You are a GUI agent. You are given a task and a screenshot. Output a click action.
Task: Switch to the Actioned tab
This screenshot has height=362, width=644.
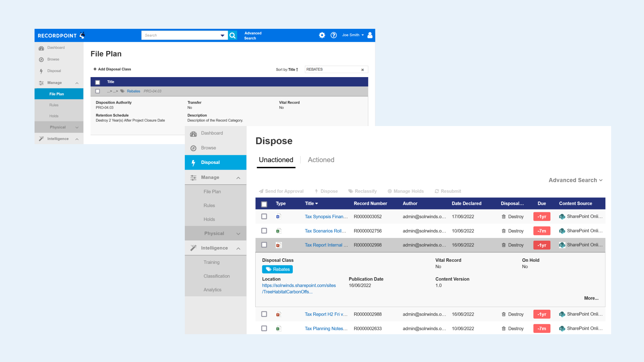pyautogui.click(x=321, y=160)
